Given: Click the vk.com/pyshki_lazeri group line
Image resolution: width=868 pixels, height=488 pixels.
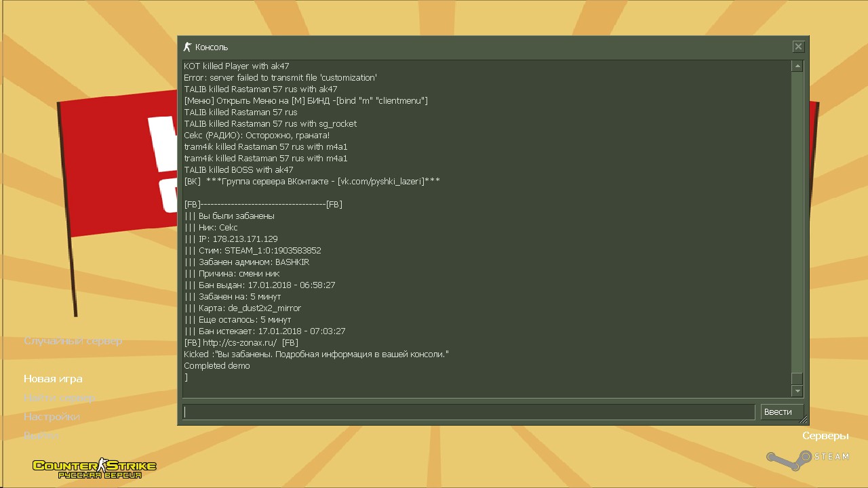Looking at the screenshot, I should [x=312, y=182].
